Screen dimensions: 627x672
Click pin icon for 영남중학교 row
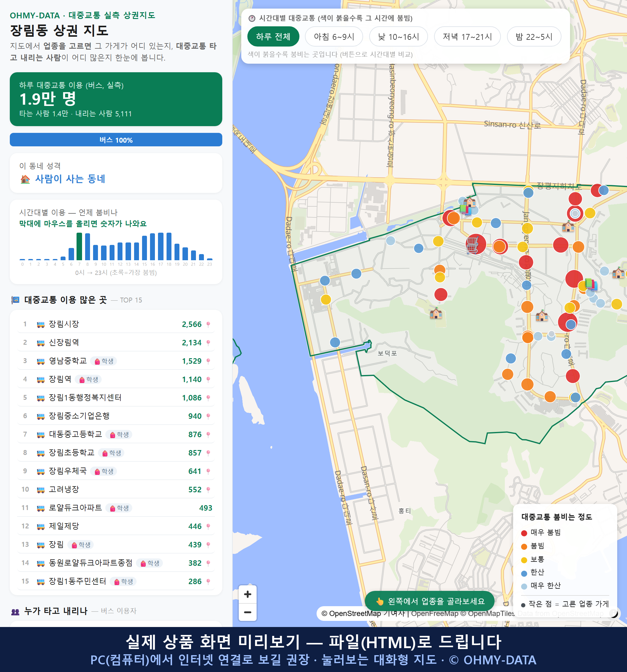[x=208, y=361]
